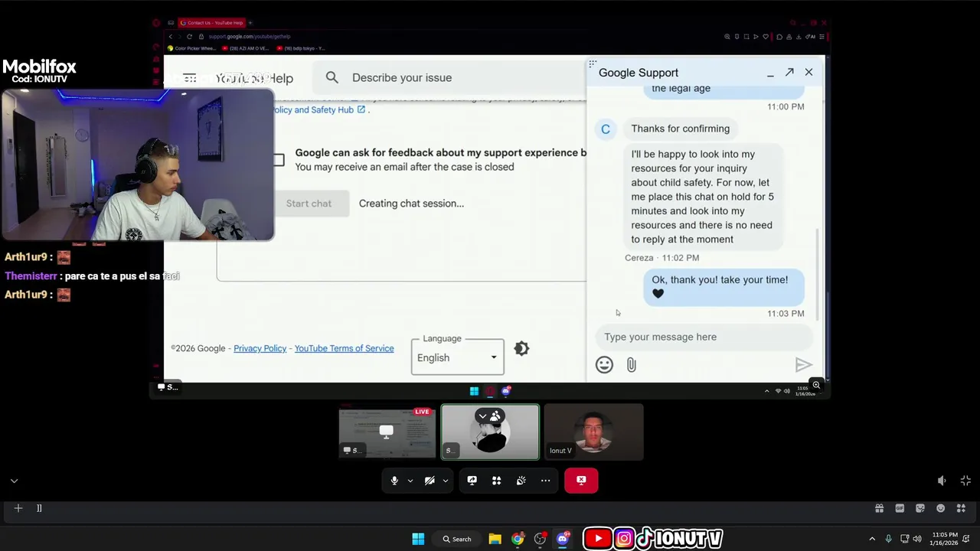The image size is (980, 551).
Task: Open File Explorer from the taskbar
Action: click(495, 539)
